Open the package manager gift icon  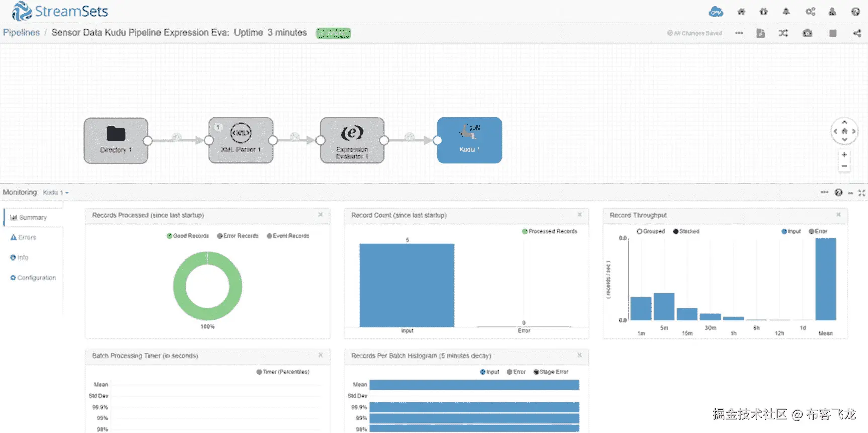tap(764, 12)
